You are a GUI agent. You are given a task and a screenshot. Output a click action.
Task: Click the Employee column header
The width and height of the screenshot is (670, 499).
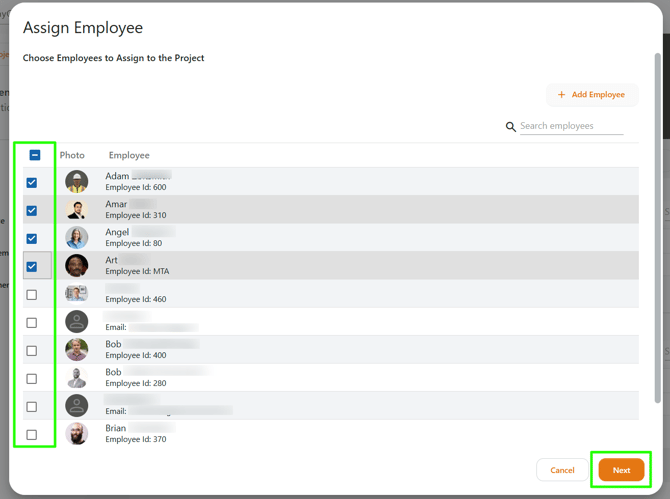129,155
